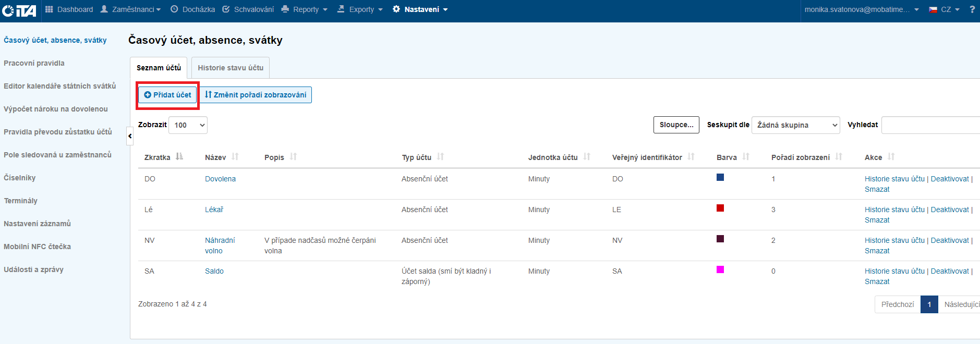This screenshot has width=980, height=344.
Task: Click the Přidat účet button
Action: (x=167, y=95)
